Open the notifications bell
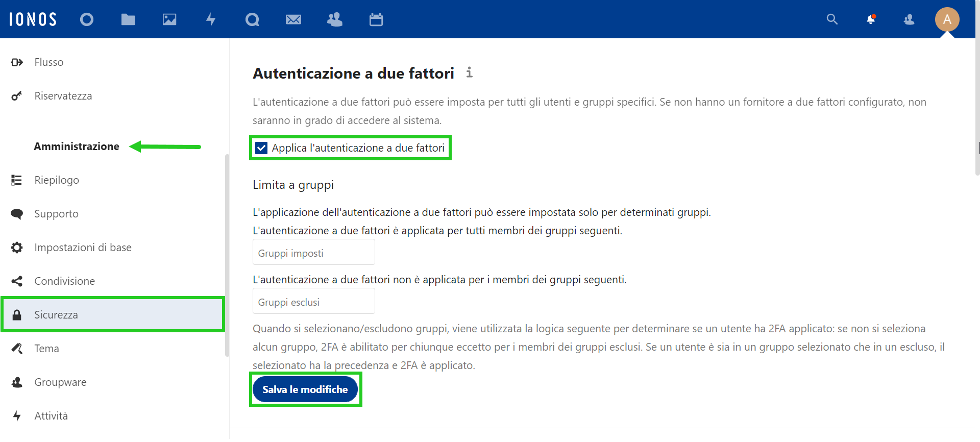 [x=871, y=19]
